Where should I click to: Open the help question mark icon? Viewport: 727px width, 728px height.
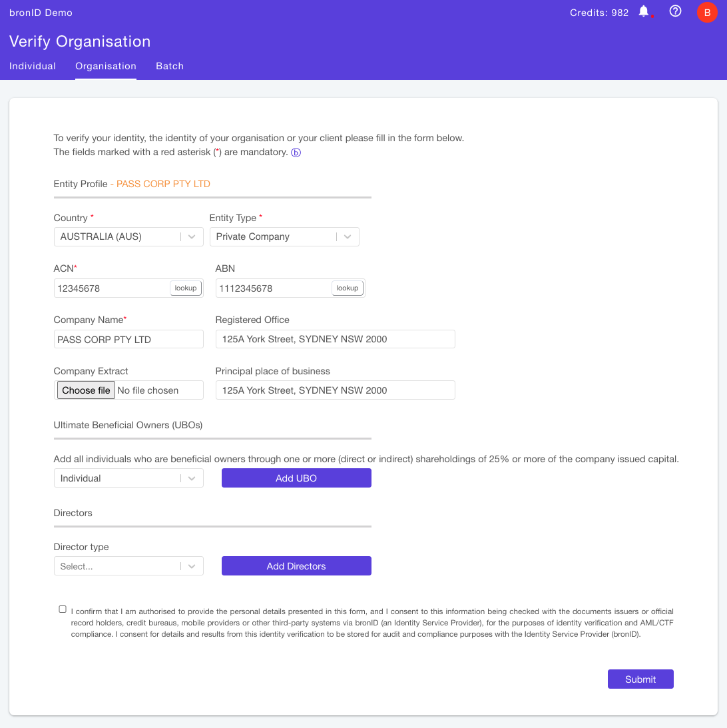(675, 11)
